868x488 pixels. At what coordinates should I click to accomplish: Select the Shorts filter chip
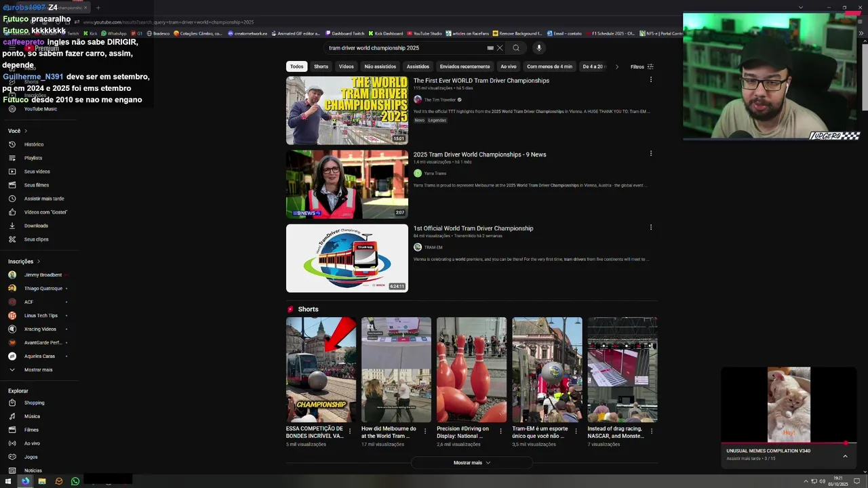click(321, 66)
